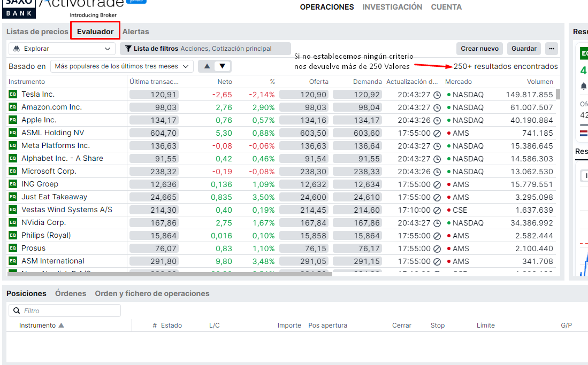Click the closed-market icon in ING Groep row
Screen dimensions: 588x365
click(437, 185)
